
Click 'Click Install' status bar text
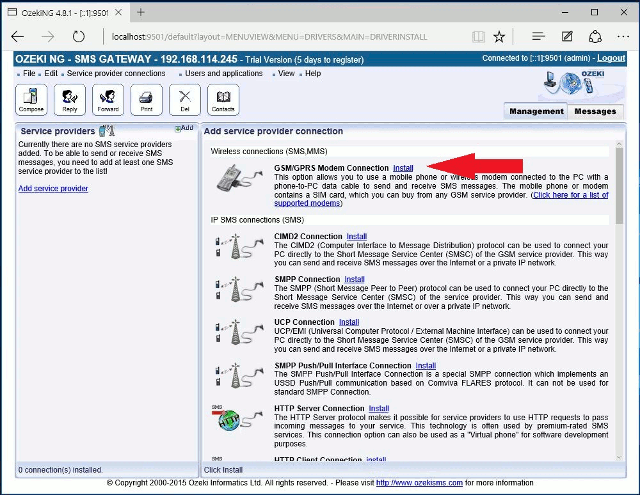(x=223, y=470)
